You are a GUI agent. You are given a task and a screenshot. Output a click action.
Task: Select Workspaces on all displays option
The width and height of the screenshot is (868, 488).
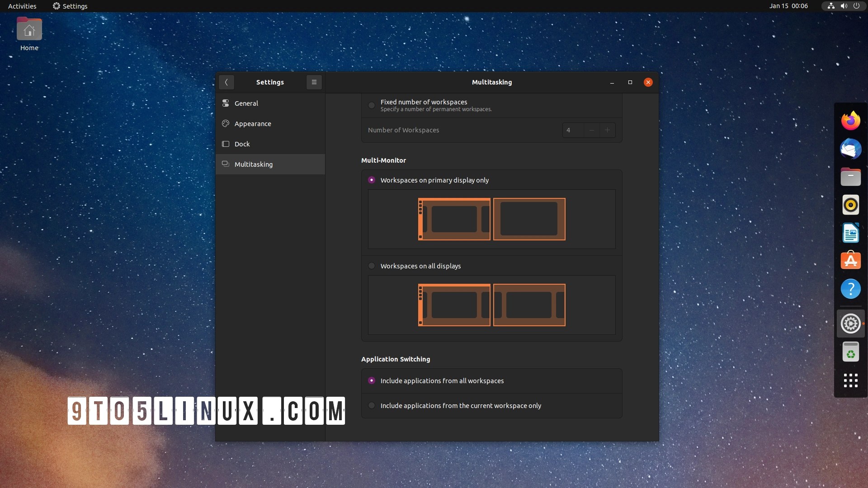click(372, 266)
